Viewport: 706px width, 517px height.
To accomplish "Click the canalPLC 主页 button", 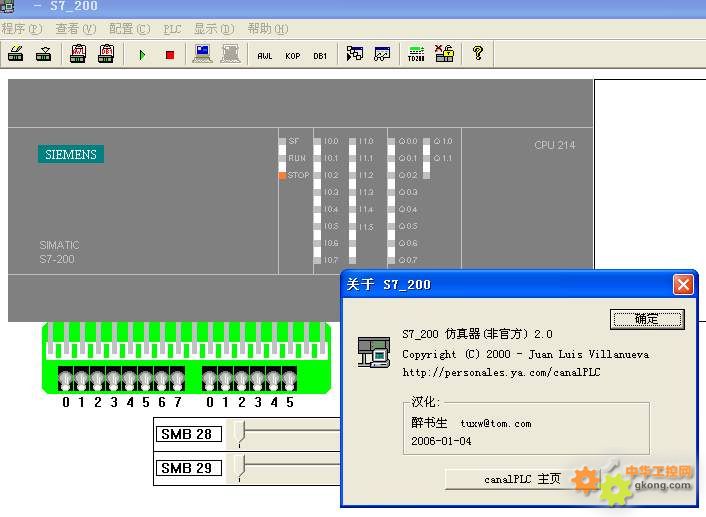I will pos(522,479).
